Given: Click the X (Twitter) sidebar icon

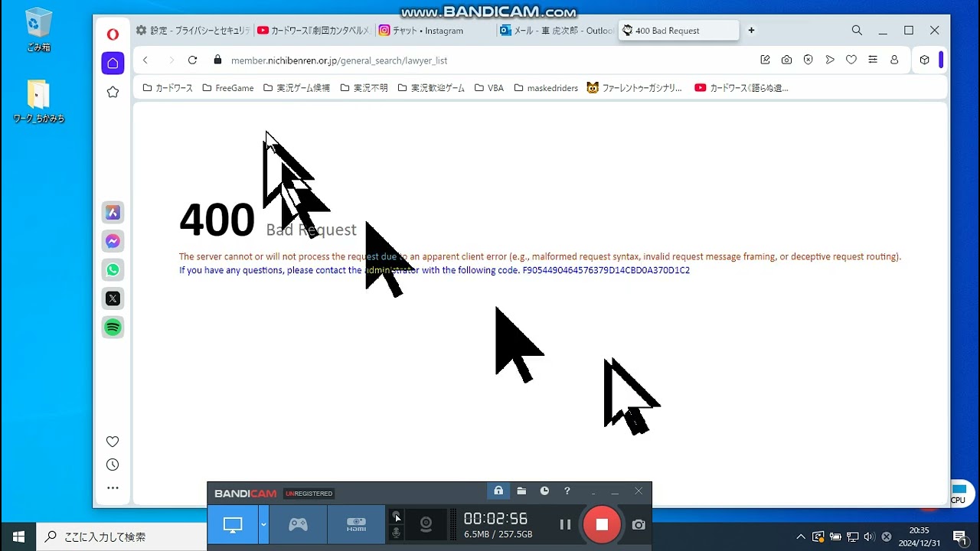Looking at the screenshot, I should tap(113, 298).
